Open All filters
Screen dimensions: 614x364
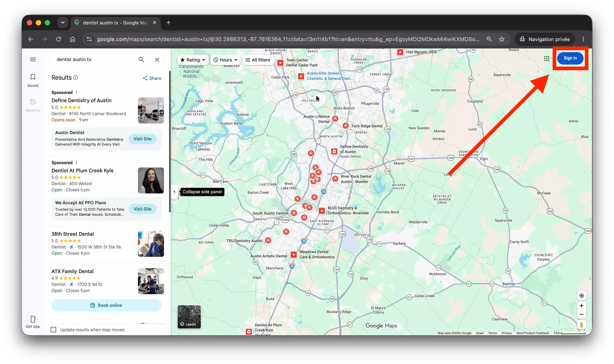258,60
